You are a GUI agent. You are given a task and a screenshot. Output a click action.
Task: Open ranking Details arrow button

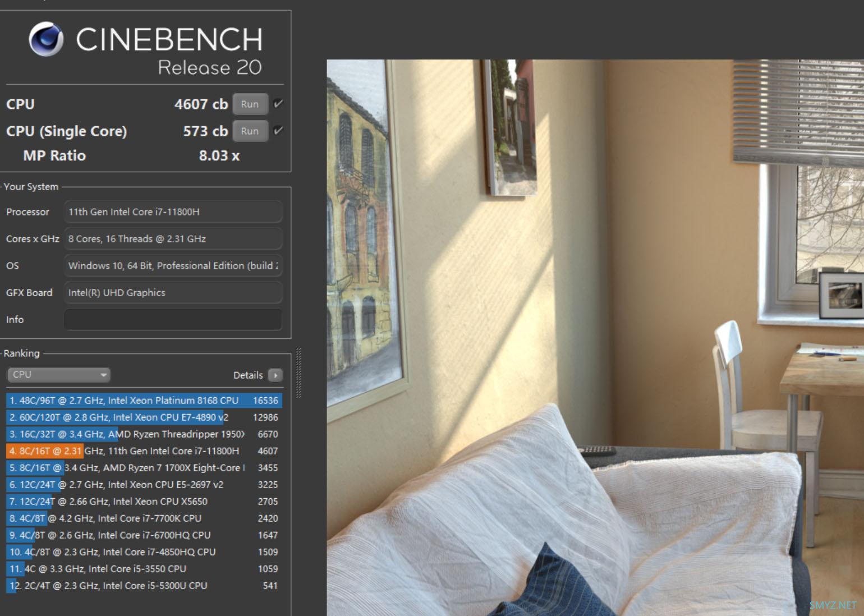[x=275, y=375]
